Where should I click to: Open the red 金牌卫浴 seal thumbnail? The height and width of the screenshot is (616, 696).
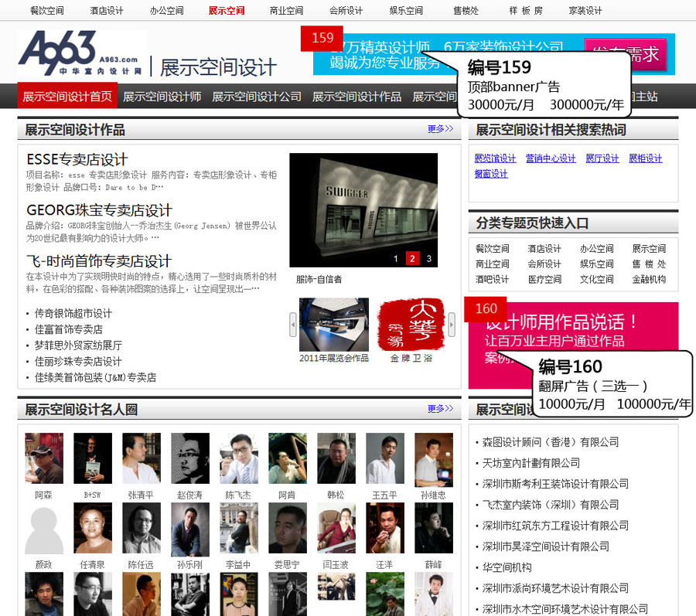[411, 325]
